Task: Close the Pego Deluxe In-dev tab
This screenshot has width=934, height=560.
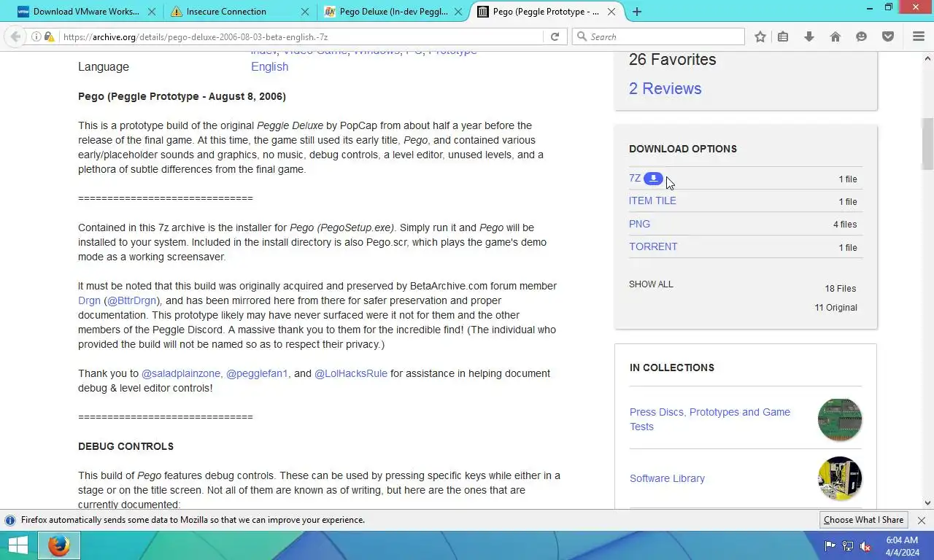Action: click(459, 12)
